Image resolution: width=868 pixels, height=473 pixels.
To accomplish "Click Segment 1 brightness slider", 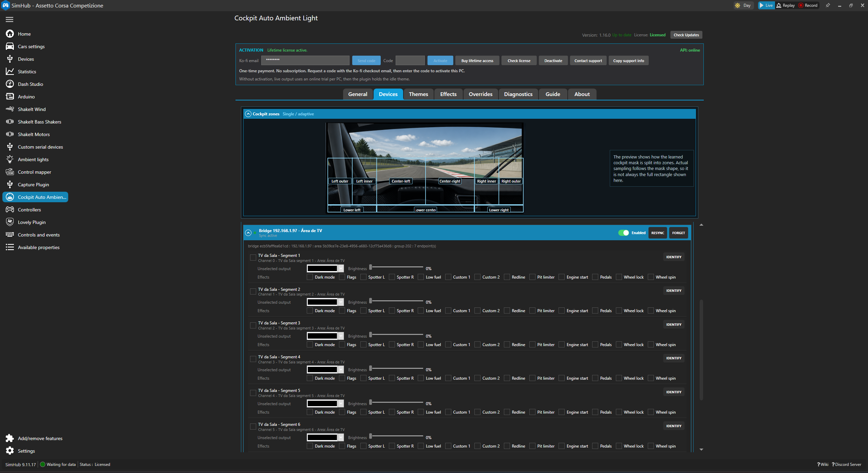I will click(396, 267).
